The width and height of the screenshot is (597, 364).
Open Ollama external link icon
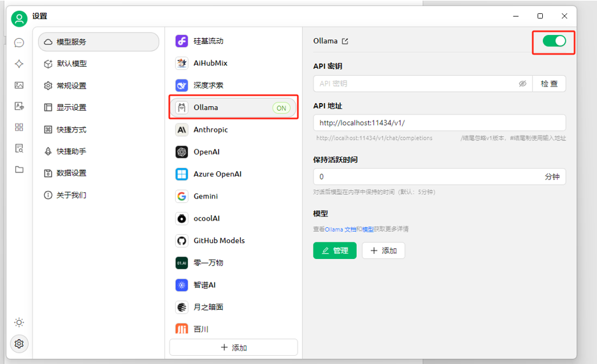pos(345,41)
